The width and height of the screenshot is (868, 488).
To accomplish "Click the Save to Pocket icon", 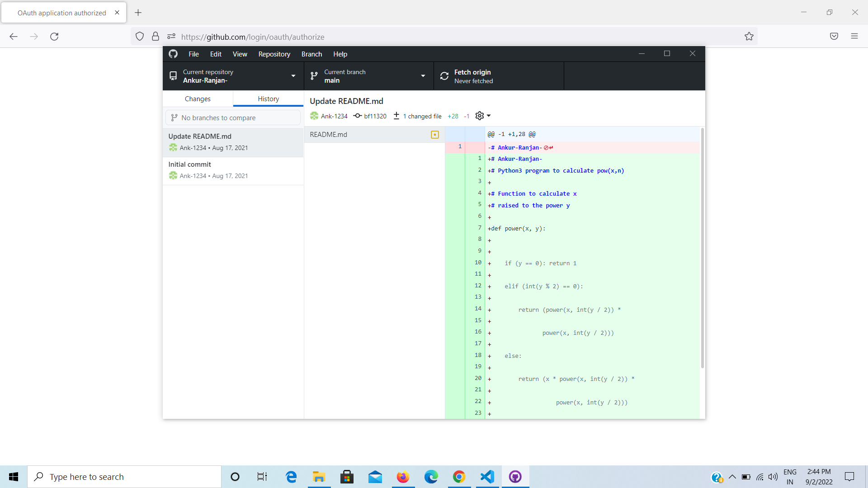I will (834, 36).
